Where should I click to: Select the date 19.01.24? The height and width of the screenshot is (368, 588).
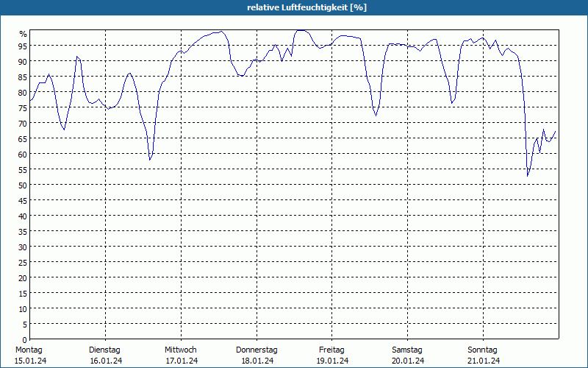click(333, 361)
